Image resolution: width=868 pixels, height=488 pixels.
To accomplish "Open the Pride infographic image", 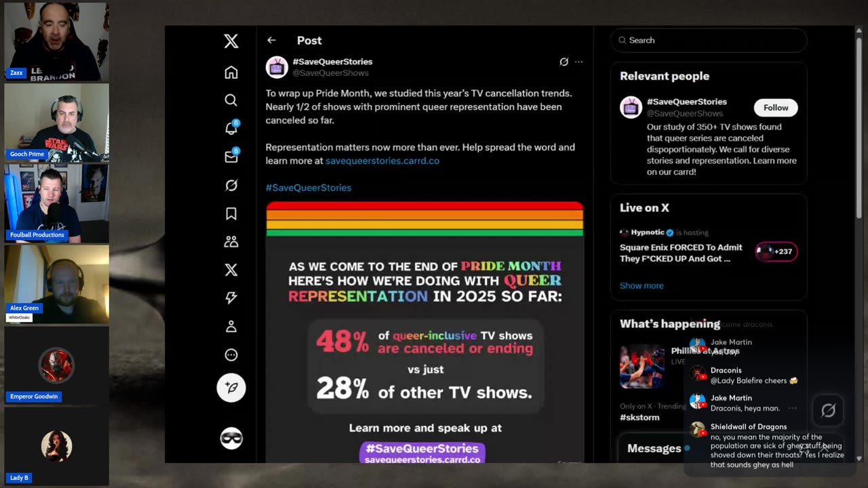I will [425, 332].
